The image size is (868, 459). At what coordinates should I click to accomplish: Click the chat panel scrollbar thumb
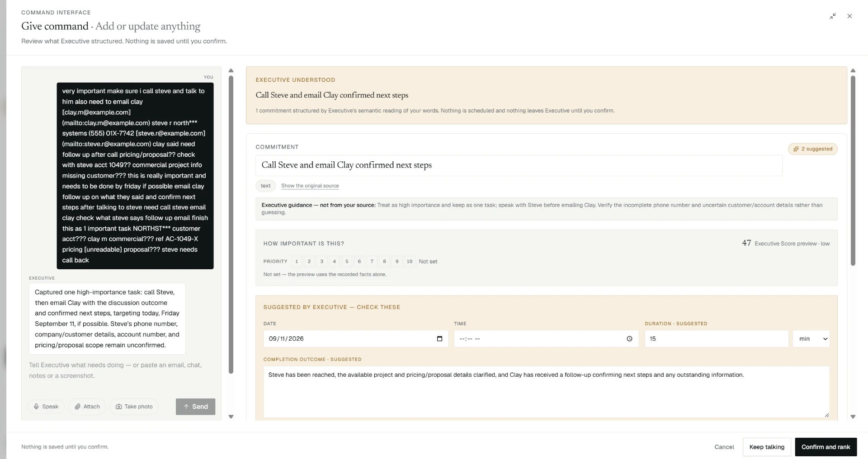coord(231,225)
